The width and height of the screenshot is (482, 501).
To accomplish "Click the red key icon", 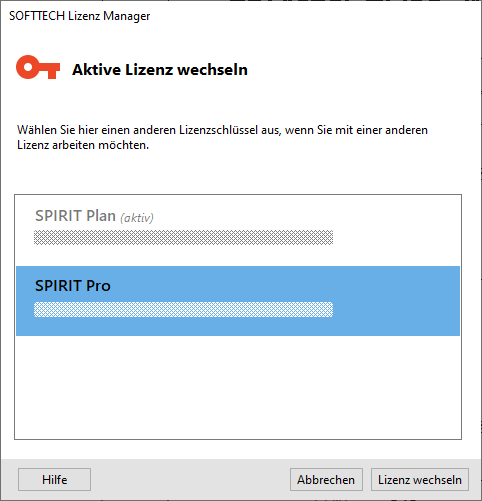I will [38, 67].
